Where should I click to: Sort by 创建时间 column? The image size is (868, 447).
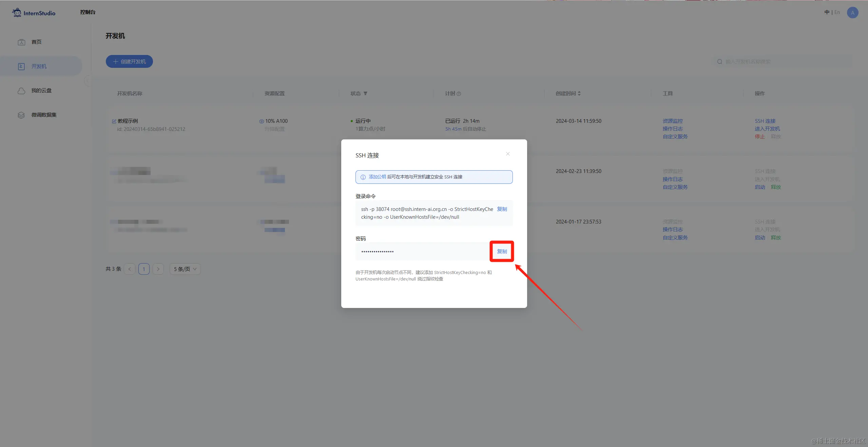coord(579,94)
